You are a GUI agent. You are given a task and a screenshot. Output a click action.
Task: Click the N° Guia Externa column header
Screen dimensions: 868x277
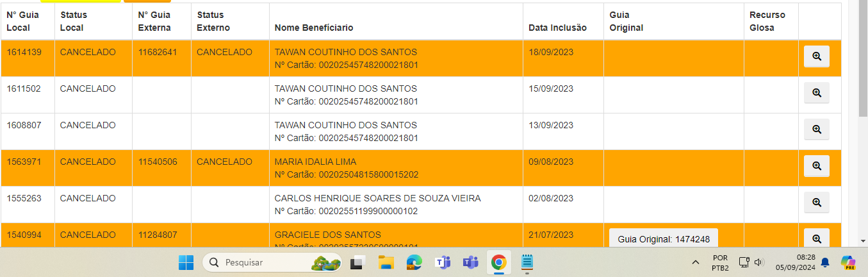[154, 21]
